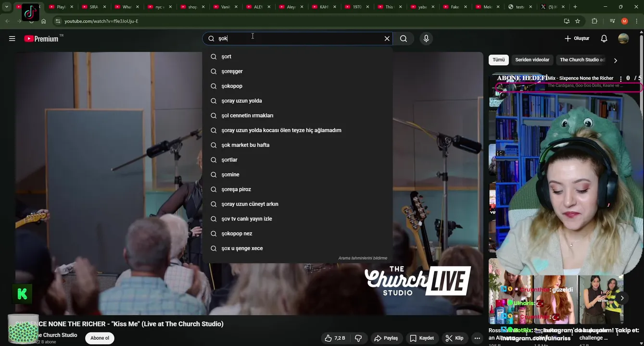This screenshot has width=644, height=346.
Task: Run search with the magnifier button
Action: [404, 38]
